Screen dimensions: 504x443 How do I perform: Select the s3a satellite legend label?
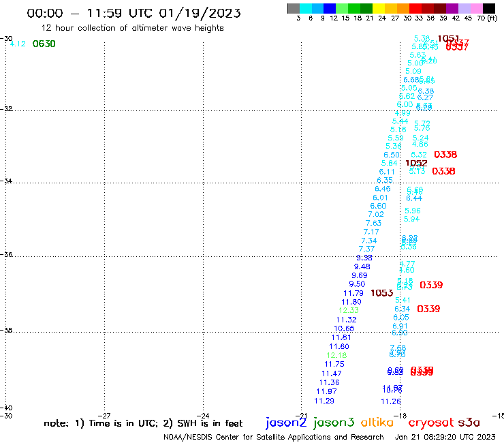tap(469, 423)
